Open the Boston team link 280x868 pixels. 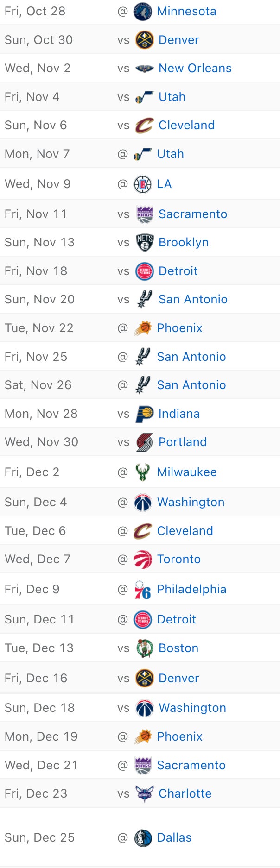pos(178,648)
